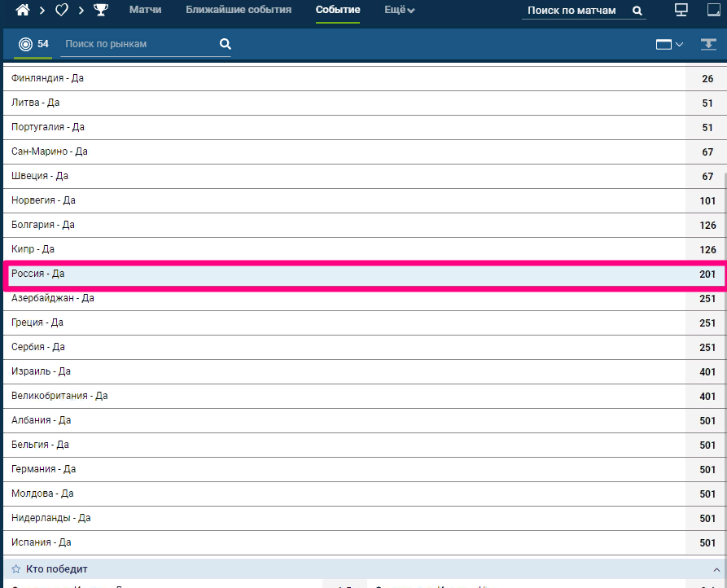Click the Греция - Да label
Image resolution: width=727 pixels, height=588 pixels.
point(37,323)
